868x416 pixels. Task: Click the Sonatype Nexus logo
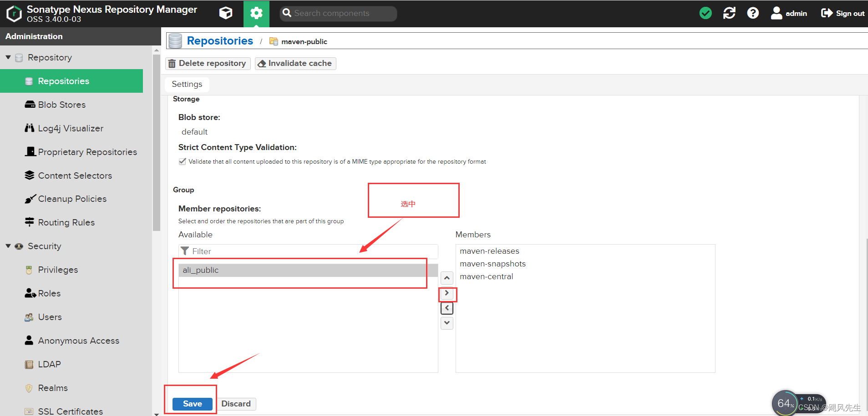click(14, 14)
